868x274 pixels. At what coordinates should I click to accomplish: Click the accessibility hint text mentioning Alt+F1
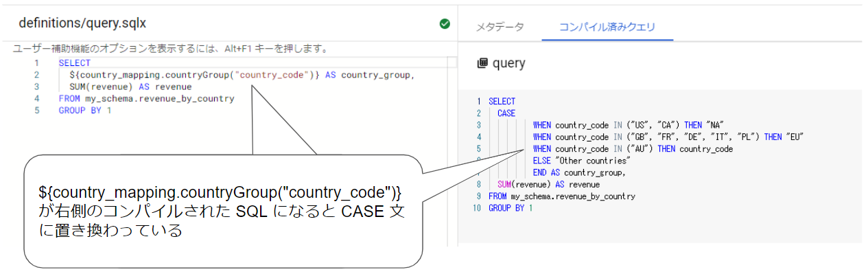(x=170, y=49)
